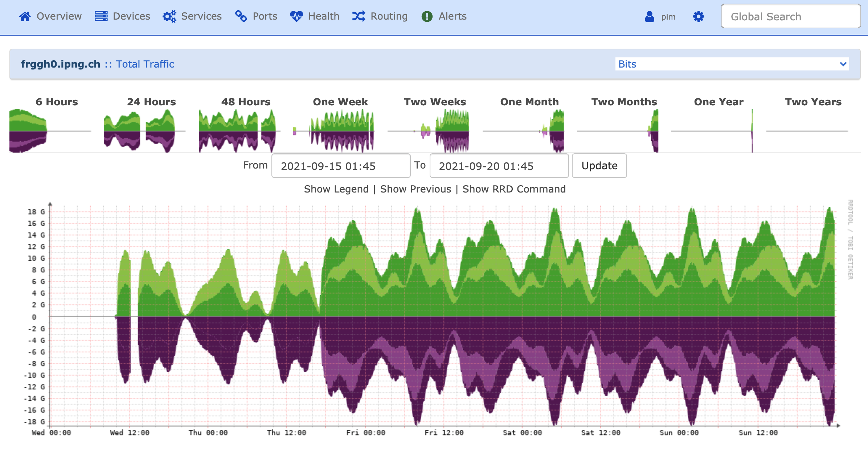Click the Health heartbeat icon
The image size is (868, 470).
[296, 16]
